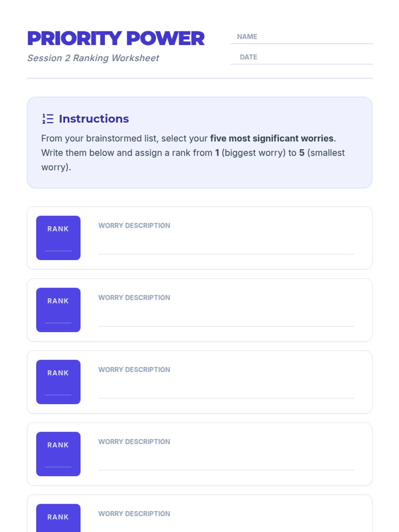
Task: Click the fourth Rank box
Action: point(58,454)
